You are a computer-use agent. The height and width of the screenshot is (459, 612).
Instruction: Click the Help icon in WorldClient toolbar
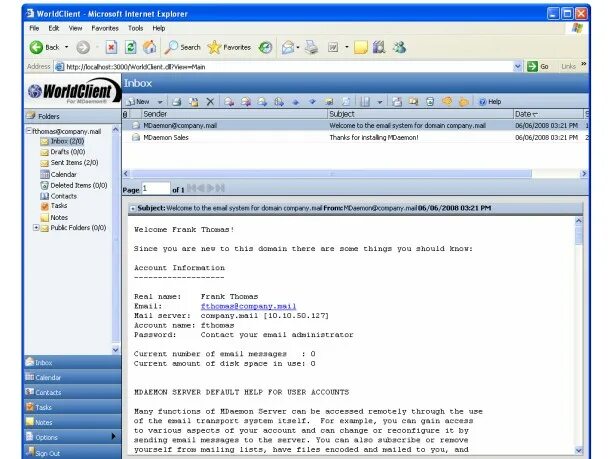click(490, 102)
